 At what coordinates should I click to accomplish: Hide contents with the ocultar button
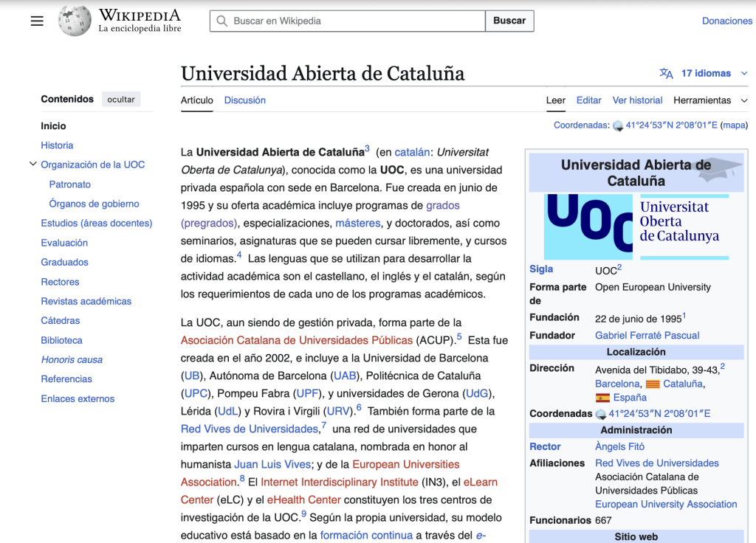point(121,100)
